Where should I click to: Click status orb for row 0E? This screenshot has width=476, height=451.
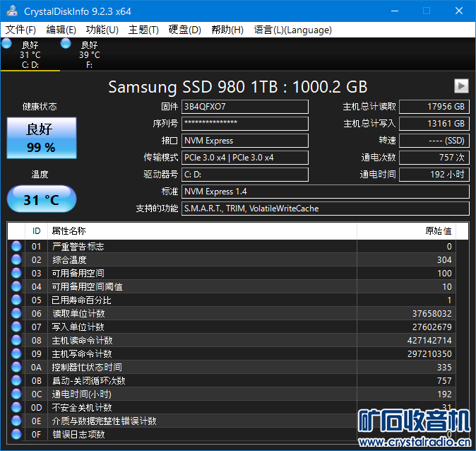tap(16, 421)
